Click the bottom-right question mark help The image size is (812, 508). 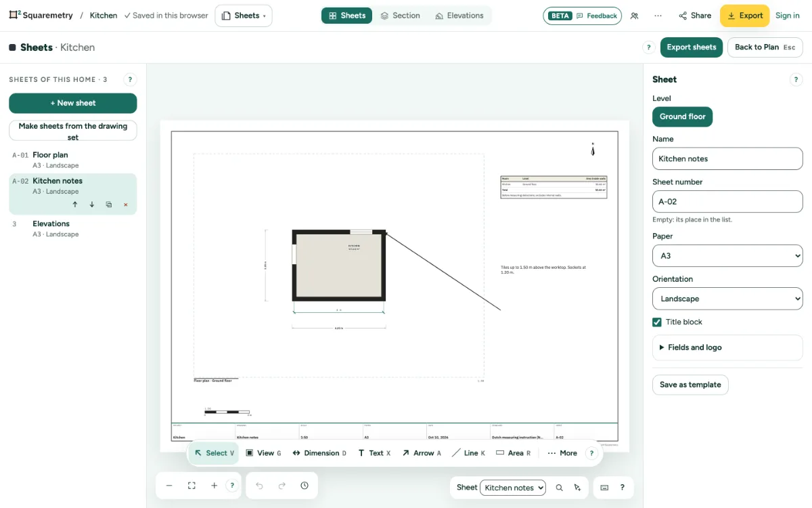tap(623, 488)
